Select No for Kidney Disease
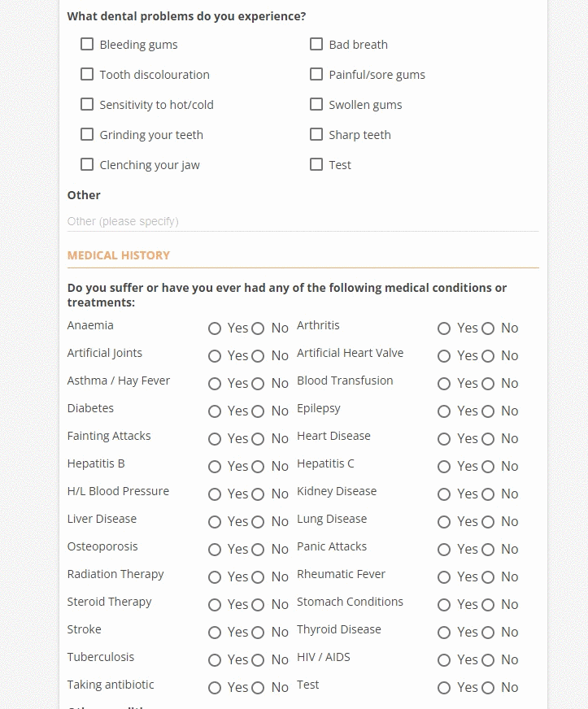The height and width of the screenshot is (709, 588). [x=488, y=494]
